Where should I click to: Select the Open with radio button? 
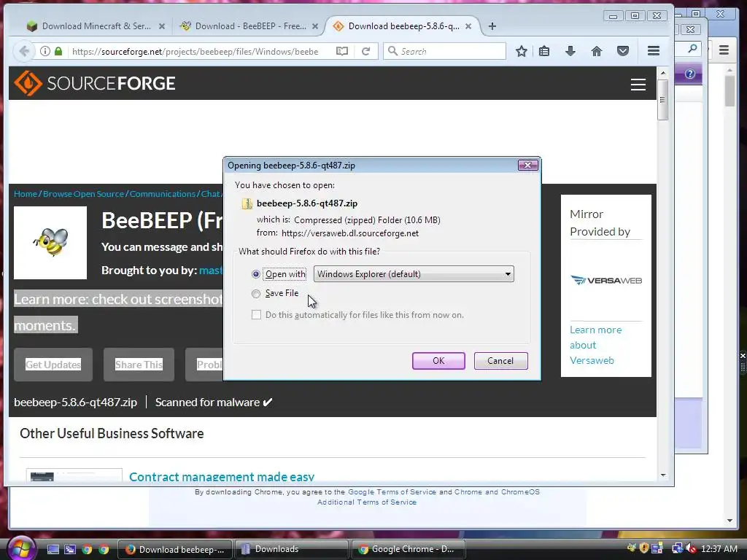pyautogui.click(x=256, y=274)
